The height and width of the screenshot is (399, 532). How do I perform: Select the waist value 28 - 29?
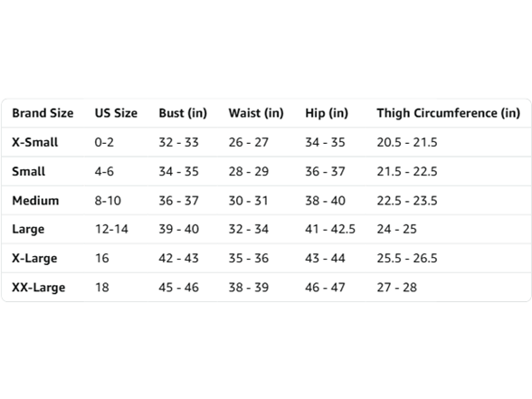tap(249, 171)
